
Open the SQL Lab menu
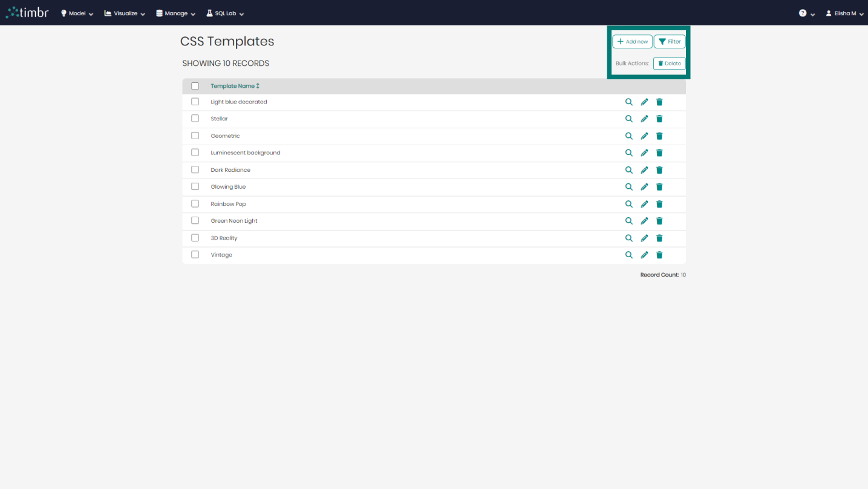tap(224, 13)
